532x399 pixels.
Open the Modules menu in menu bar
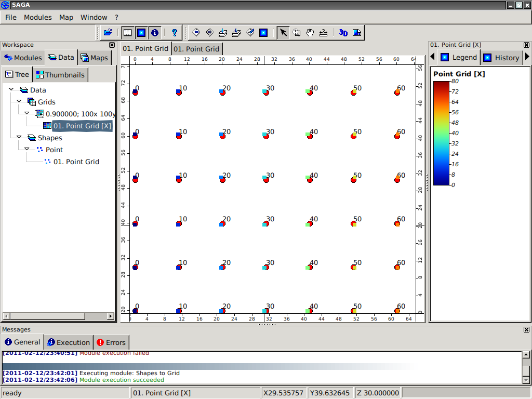click(x=38, y=17)
